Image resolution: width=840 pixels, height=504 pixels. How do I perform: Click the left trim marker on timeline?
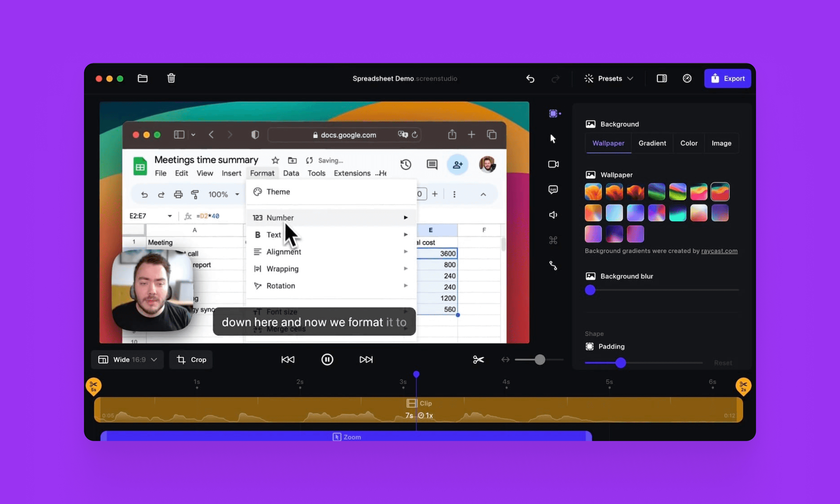click(x=93, y=386)
